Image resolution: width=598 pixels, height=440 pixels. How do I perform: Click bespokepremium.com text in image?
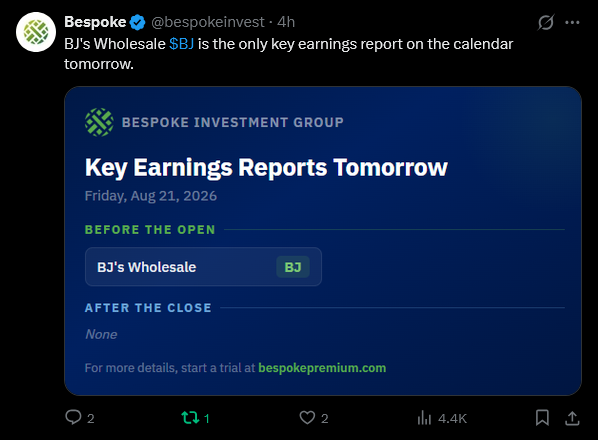coord(322,368)
